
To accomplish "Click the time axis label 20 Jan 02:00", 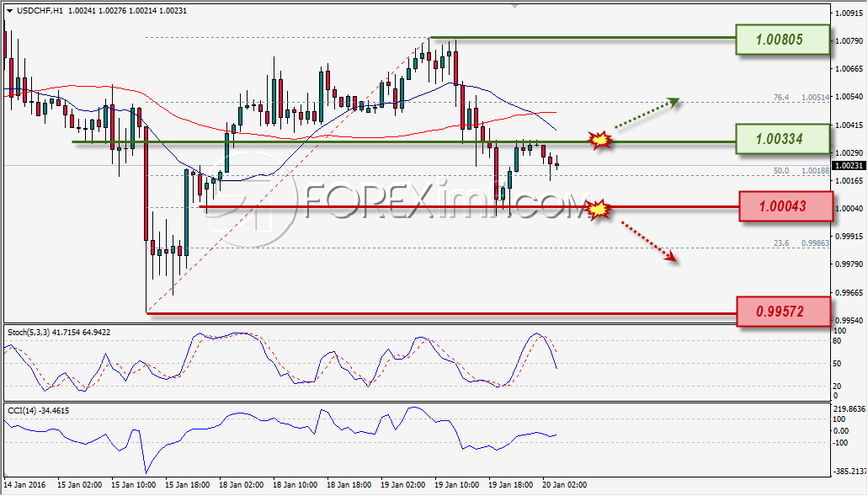I will (x=565, y=484).
